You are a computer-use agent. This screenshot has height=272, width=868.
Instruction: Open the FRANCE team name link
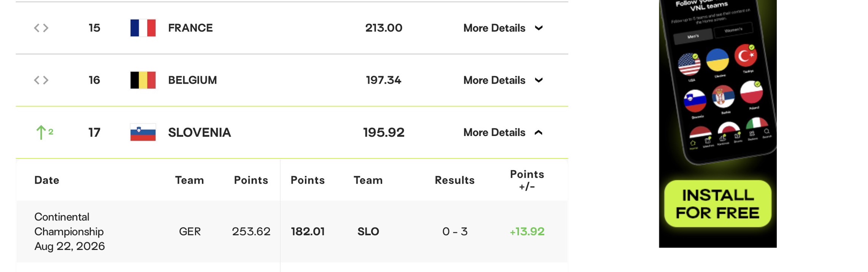point(190,28)
